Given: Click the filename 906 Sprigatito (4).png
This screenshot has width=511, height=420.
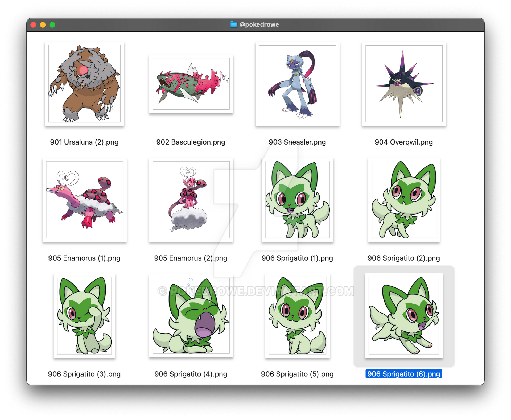Looking at the screenshot, I should click(191, 374).
